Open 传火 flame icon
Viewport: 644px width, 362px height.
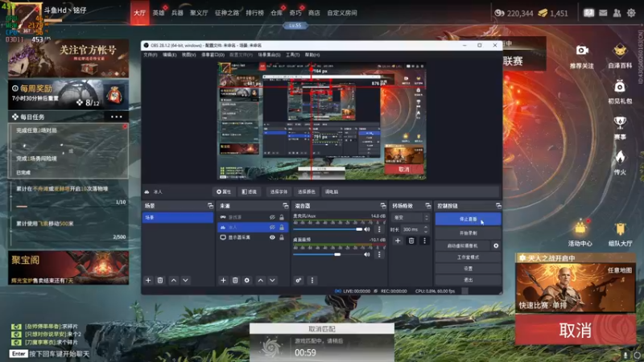(x=620, y=157)
